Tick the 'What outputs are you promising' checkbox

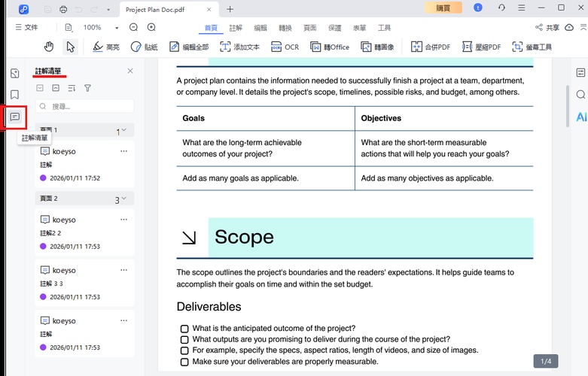184,340
